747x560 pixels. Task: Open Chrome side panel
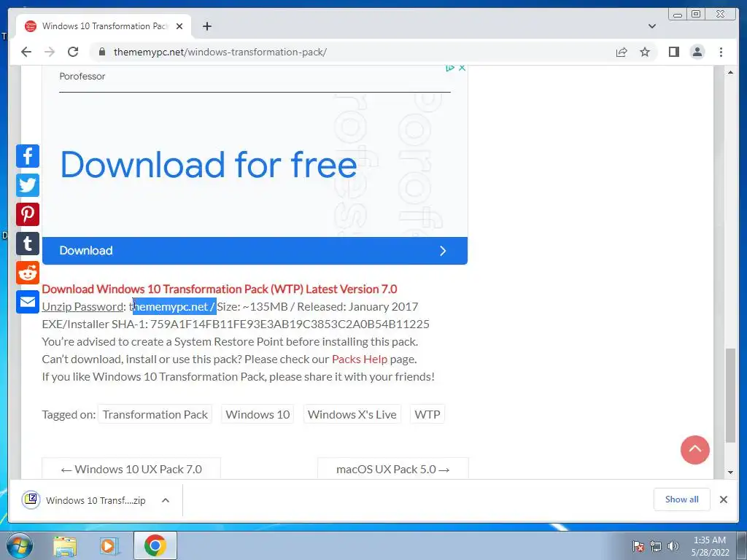coord(673,52)
